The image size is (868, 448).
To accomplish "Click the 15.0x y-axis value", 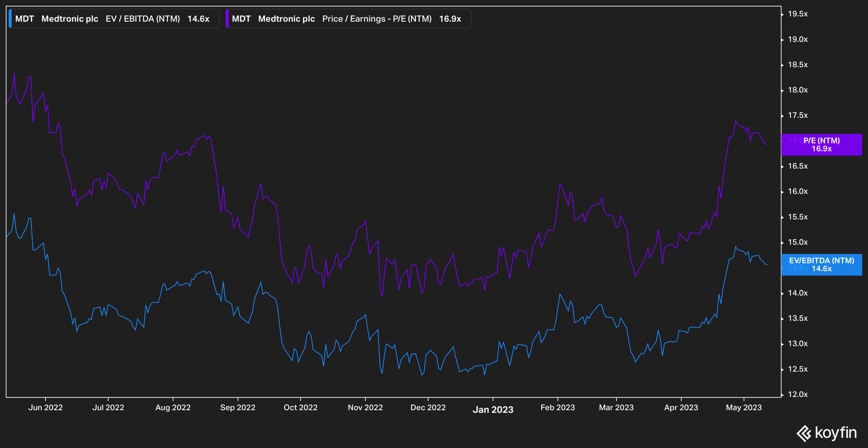I will click(x=798, y=242).
